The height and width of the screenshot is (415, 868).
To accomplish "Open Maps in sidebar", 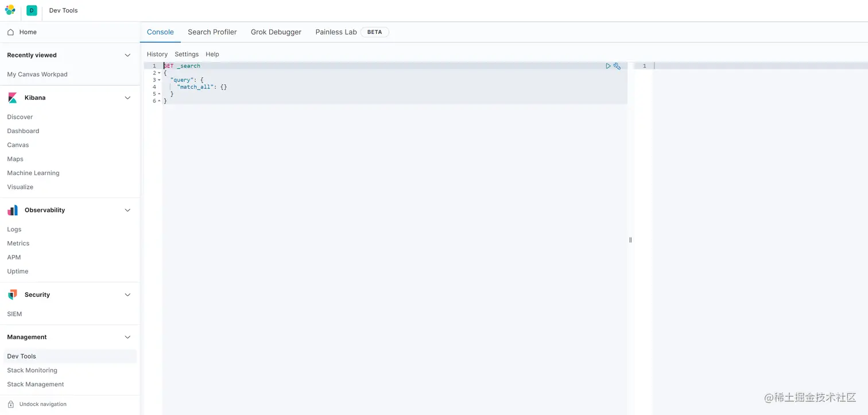I will (15, 159).
